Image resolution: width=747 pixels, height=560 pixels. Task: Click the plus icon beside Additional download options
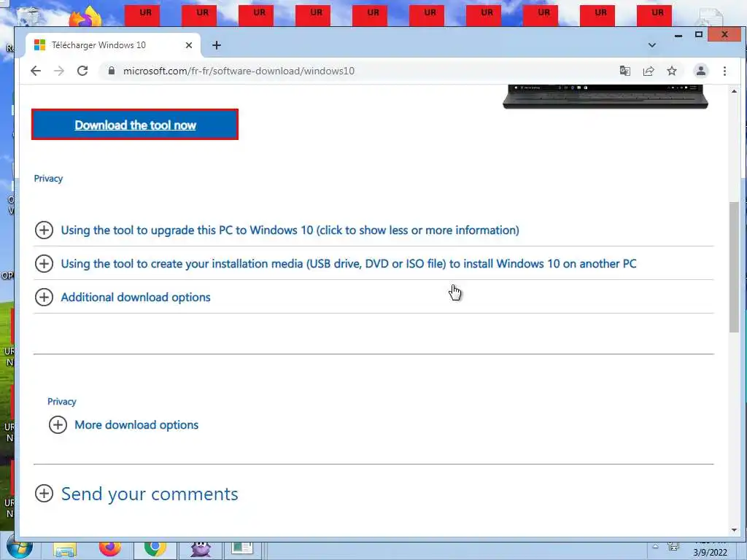[44, 297]
